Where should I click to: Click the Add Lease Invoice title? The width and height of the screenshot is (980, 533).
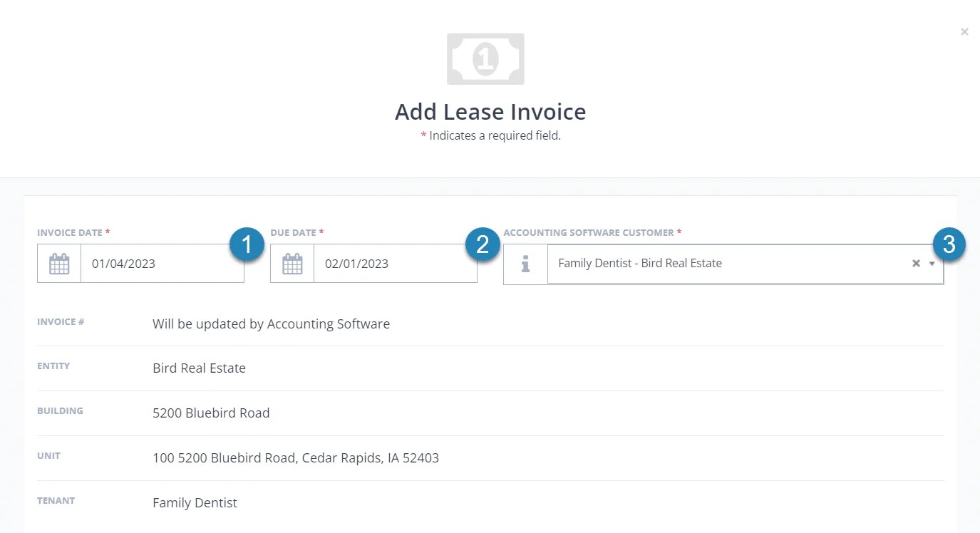[x=490, y=111]
